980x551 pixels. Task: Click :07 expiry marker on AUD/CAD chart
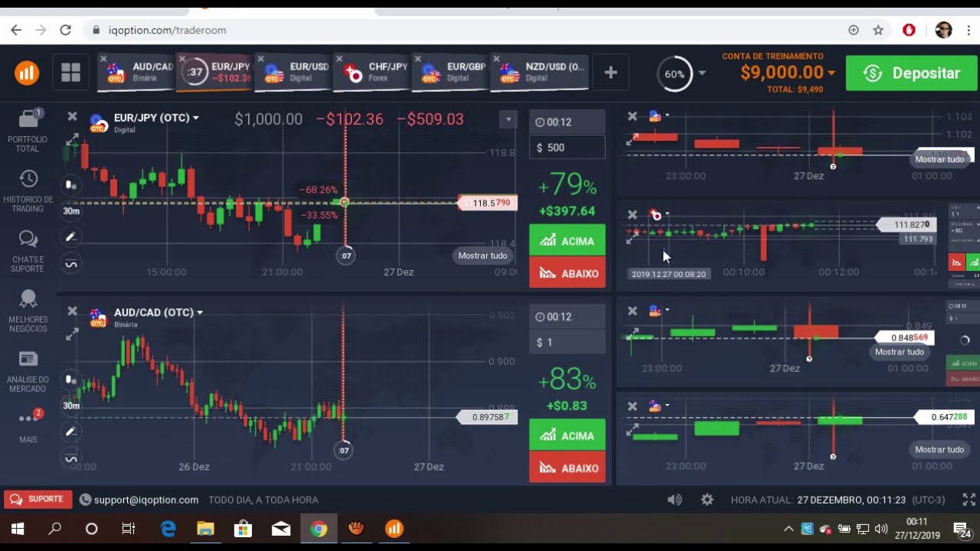coord(344,450)
